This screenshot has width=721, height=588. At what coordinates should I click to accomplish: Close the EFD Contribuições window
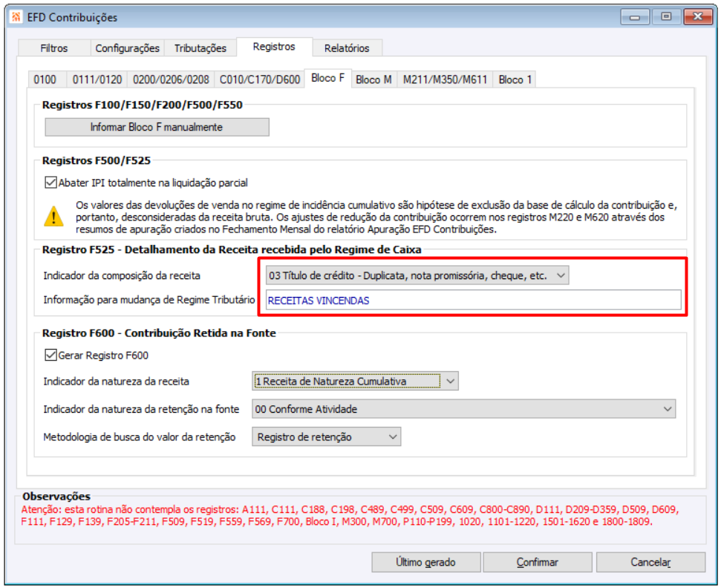697,17
